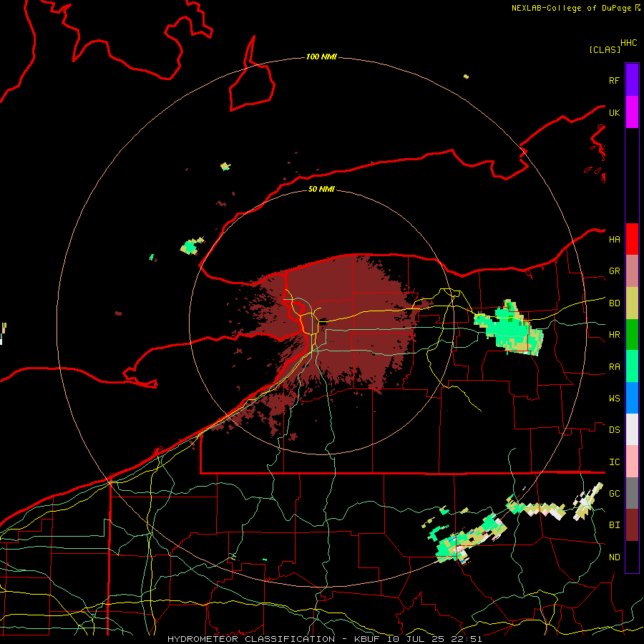Click the white DS legend color swatch
The height and width of the screenshot is (644, 644).
[x=632, y=429]
